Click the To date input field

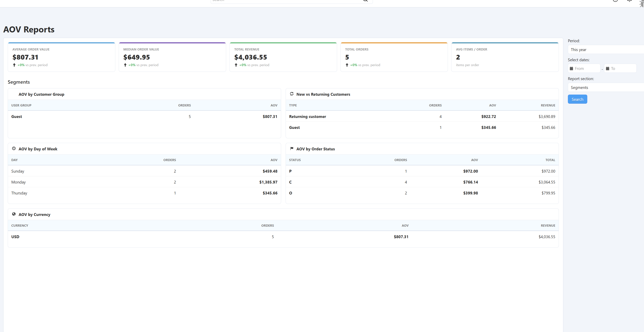[623, 69]
